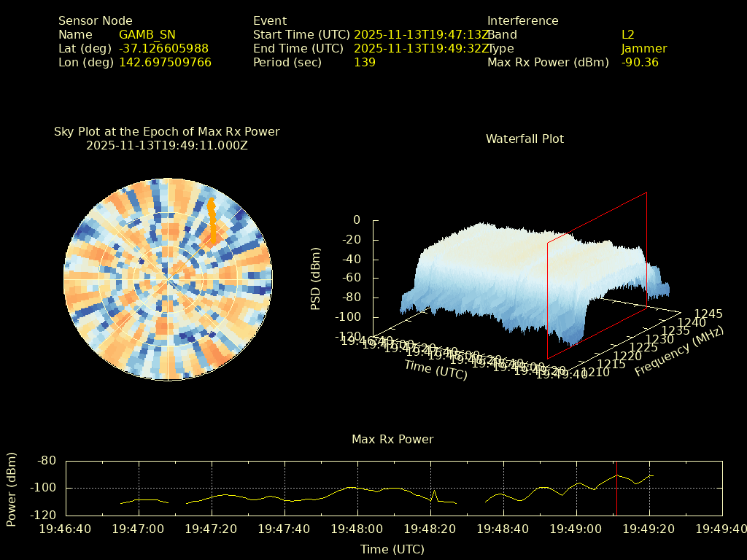Click the sensor node name GAMB_SN

147,34
